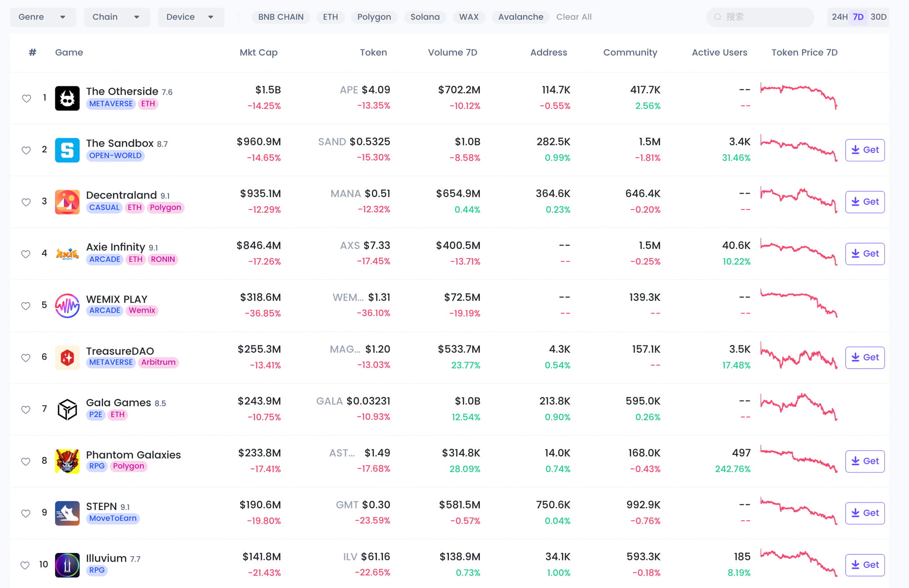Open the STEPN game logo
Image resolution: width=909 pixels, height=588 pixels.
click(67, 513)
